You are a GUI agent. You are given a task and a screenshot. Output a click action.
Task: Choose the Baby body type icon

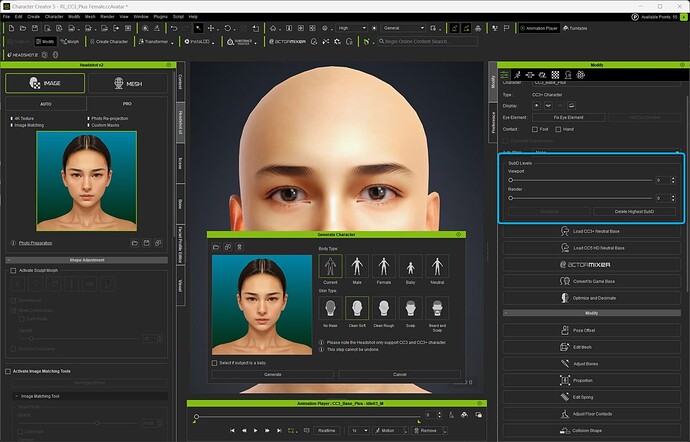(x=410, y=266)
